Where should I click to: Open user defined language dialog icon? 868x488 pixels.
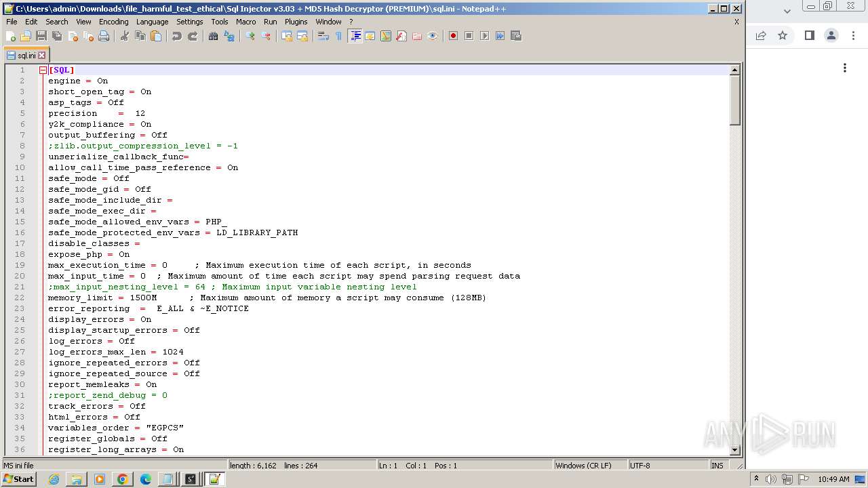pyautogui.click(x=370, y=36)
